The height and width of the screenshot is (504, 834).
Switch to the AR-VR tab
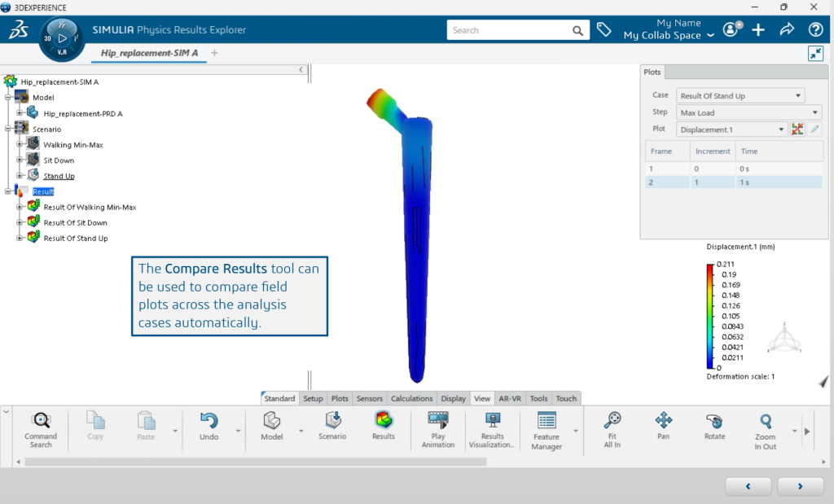pos(510,398)
